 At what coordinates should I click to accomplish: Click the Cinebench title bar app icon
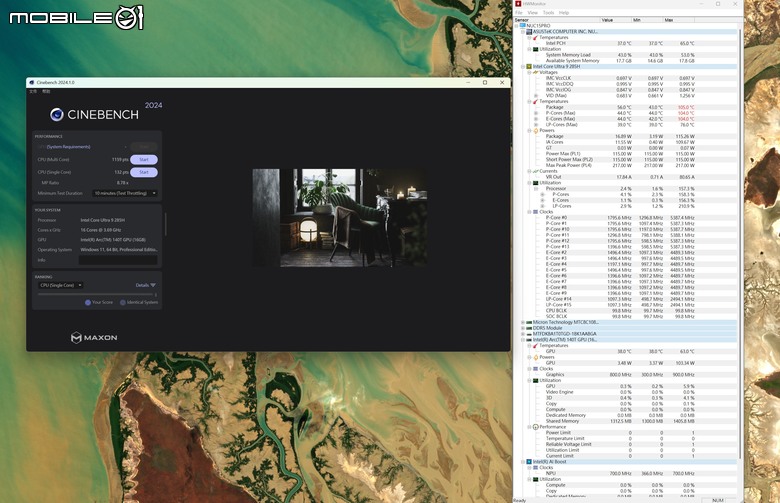(32, 83)
